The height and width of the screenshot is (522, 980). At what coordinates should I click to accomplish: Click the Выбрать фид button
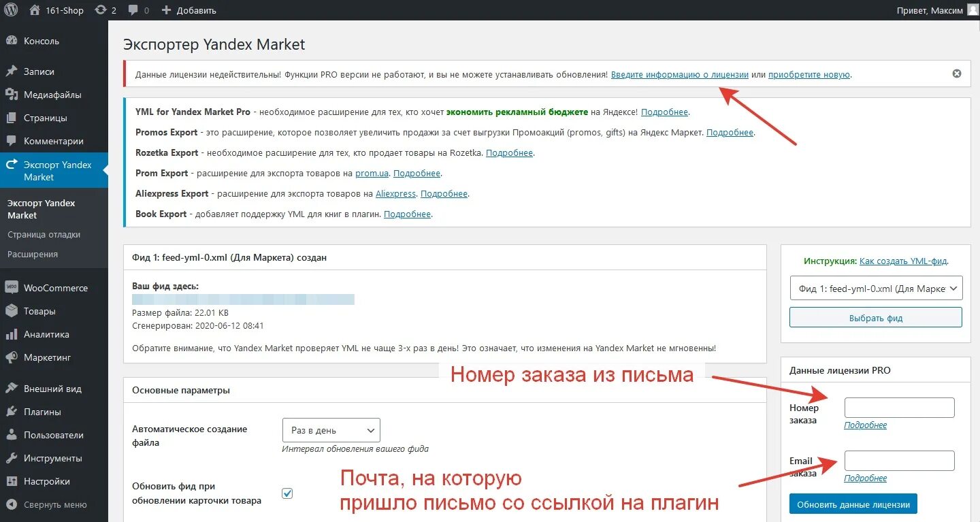coord(876,317)
